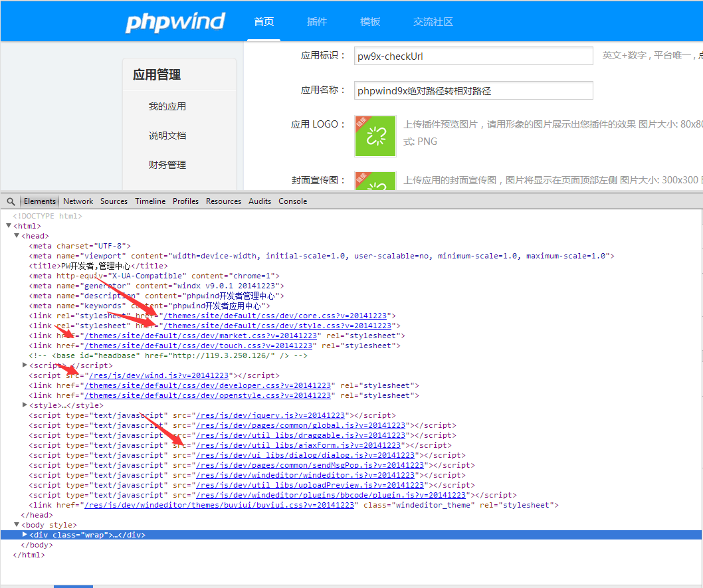
Task: Switch to the Elements tab in DevTools
Action: tap(40, 201)
